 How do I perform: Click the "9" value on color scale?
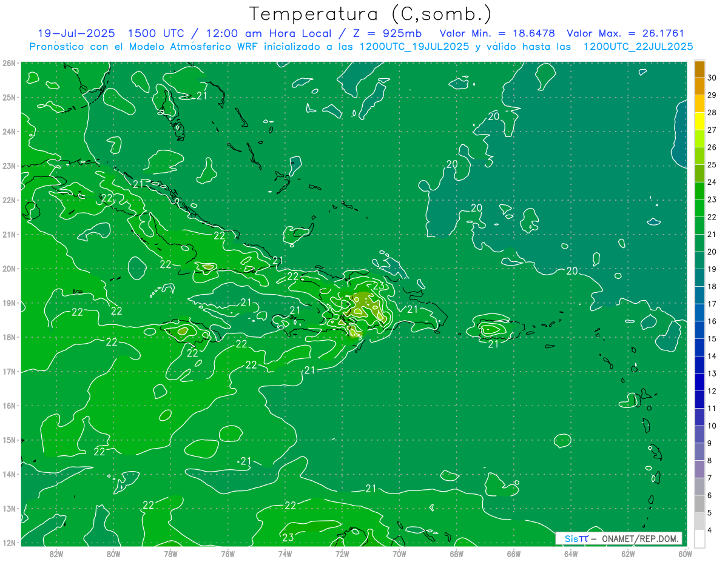pos(710,443)
